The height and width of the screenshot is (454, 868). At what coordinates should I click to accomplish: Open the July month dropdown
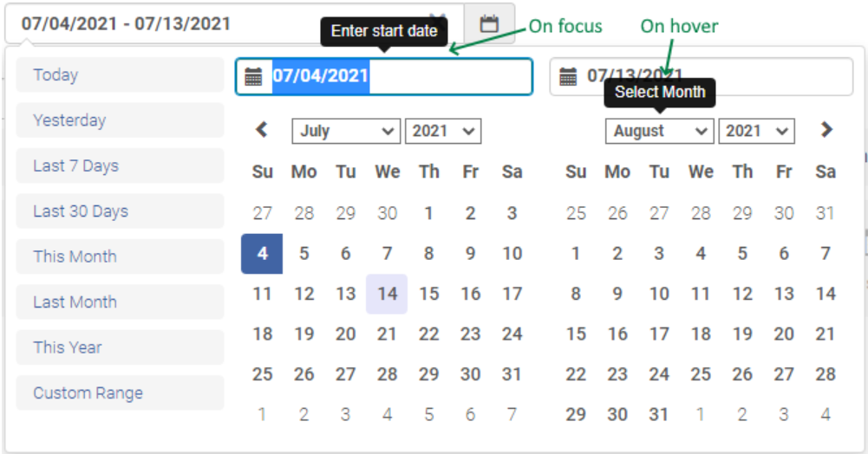(346, 131)
